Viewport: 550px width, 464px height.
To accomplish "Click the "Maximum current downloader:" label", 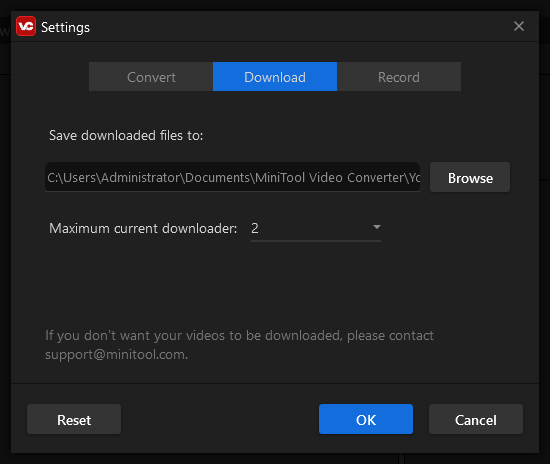I will [143, 228].
